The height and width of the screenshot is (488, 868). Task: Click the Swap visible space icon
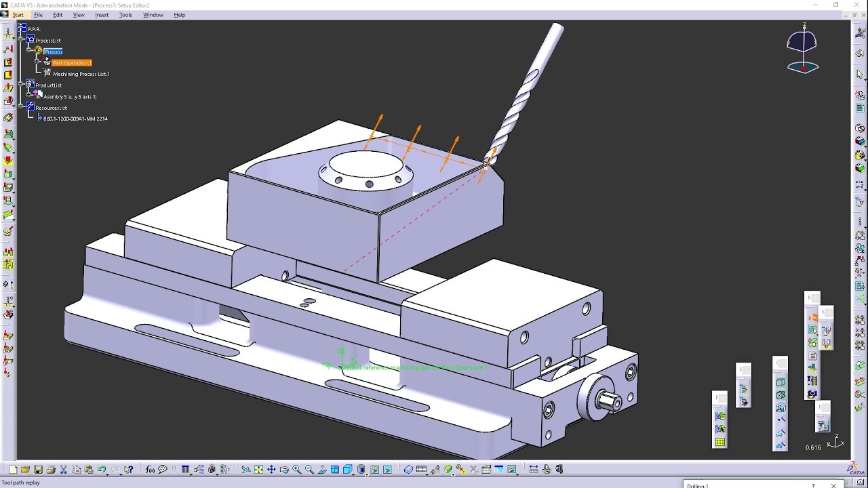coord(387,469)
